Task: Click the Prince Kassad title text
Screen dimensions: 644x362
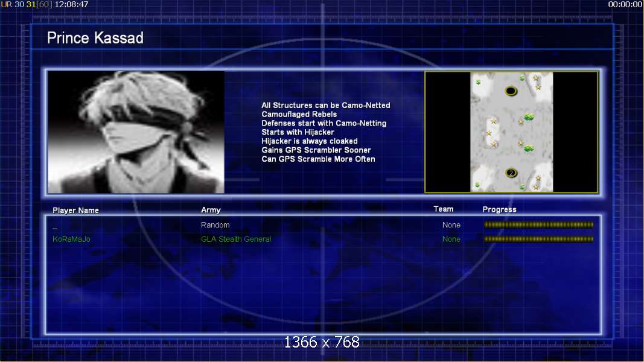Action: pos(95,38)
